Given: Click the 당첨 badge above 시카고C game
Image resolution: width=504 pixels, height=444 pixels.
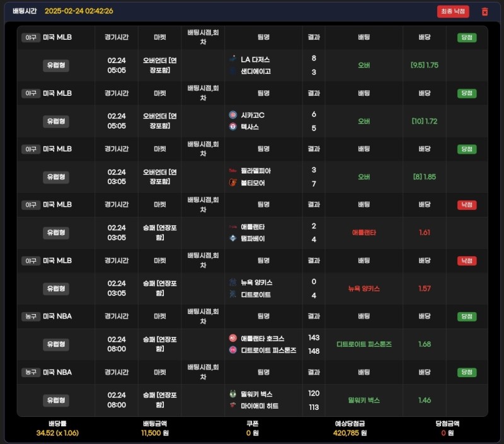Looking at the screenshot, I should click(x=467, y=93).
